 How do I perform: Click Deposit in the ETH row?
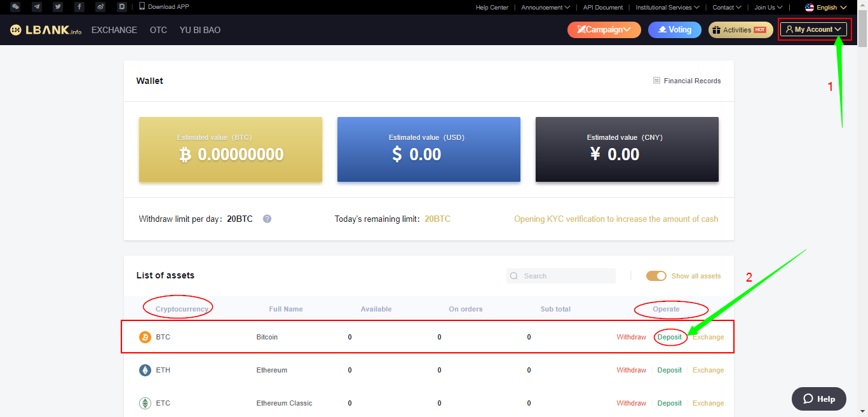[x=670, y=370]
